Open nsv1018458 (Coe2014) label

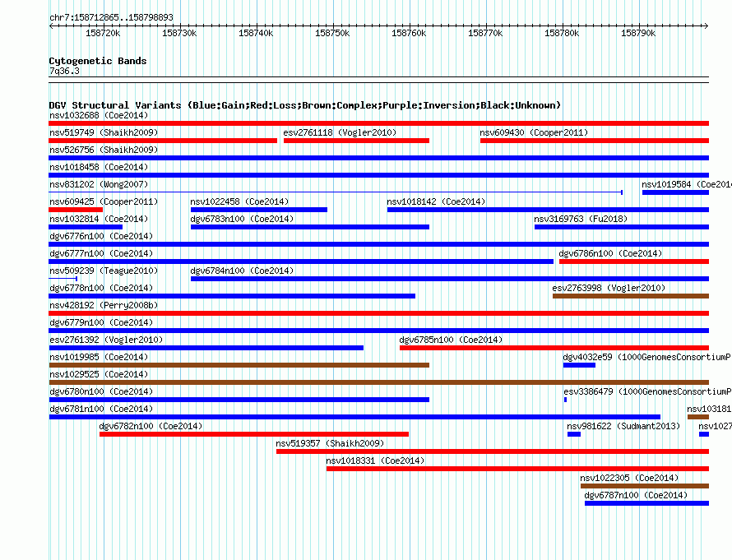pos(99,167)
